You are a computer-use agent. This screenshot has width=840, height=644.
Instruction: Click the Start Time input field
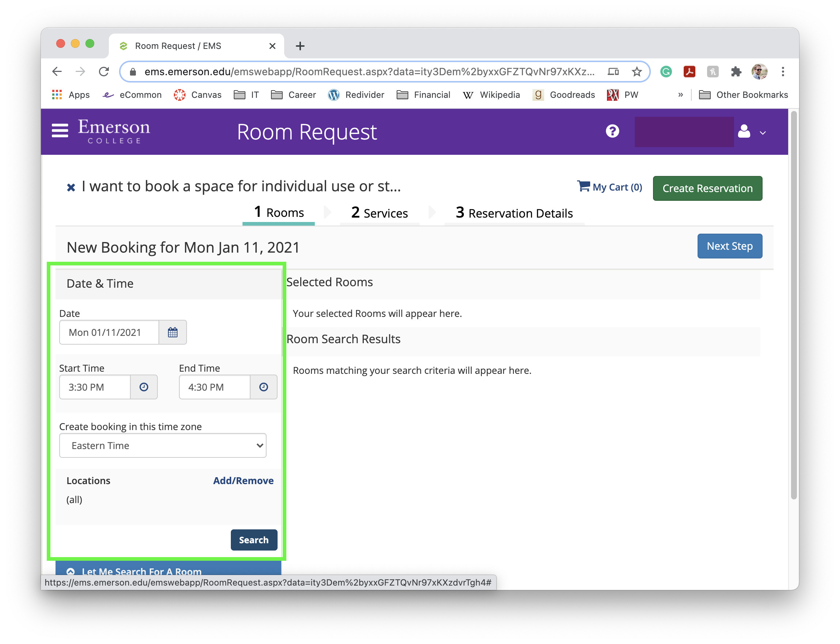[x=95, y=387]
